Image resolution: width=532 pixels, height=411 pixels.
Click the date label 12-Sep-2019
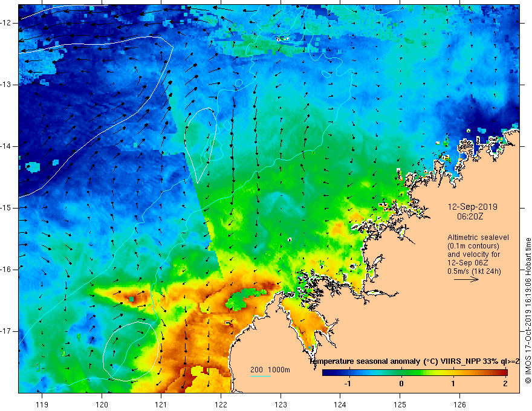(472, 207)
